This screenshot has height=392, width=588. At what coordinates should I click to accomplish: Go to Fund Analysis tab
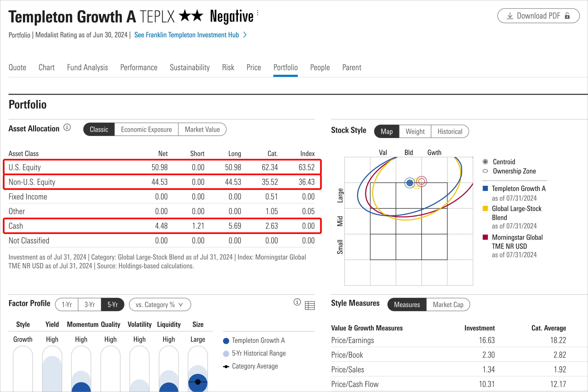87,68
